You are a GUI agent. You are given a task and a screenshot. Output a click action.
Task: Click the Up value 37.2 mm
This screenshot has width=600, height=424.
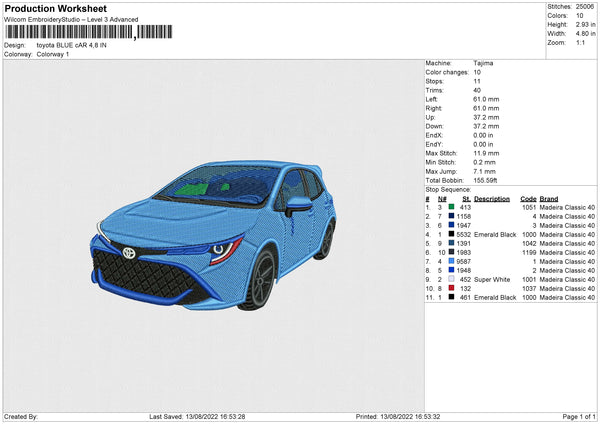pos(486,117)
